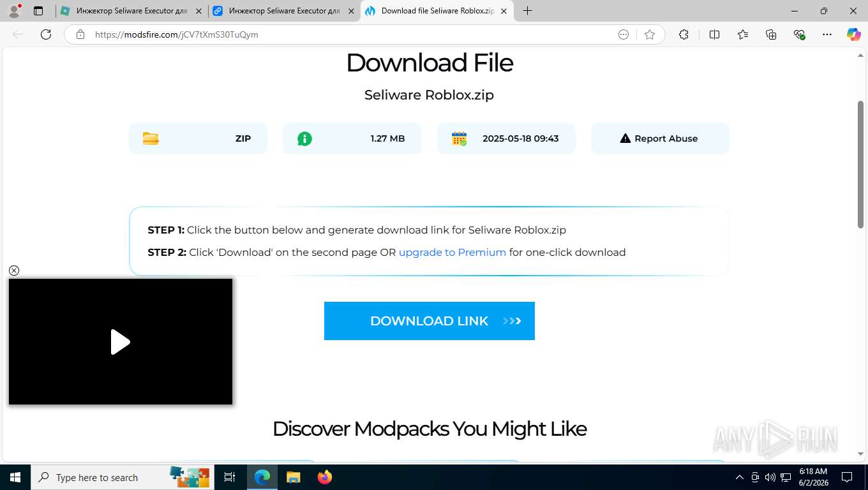Viewport: 868px width, 490px height.
Task: Click the Download File page heading
Action: pos(430,63)
